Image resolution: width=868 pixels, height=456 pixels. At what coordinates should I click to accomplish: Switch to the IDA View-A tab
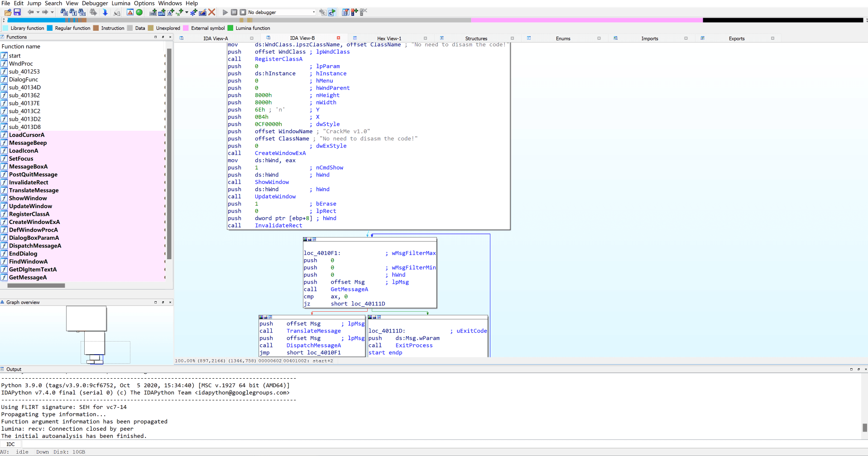[216, 38]
